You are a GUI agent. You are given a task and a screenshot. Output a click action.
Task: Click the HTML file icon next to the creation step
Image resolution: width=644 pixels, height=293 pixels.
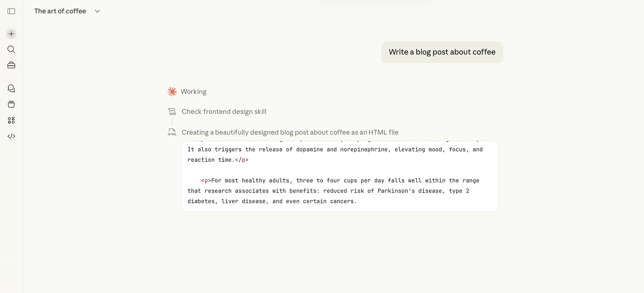tap(172, 132)
